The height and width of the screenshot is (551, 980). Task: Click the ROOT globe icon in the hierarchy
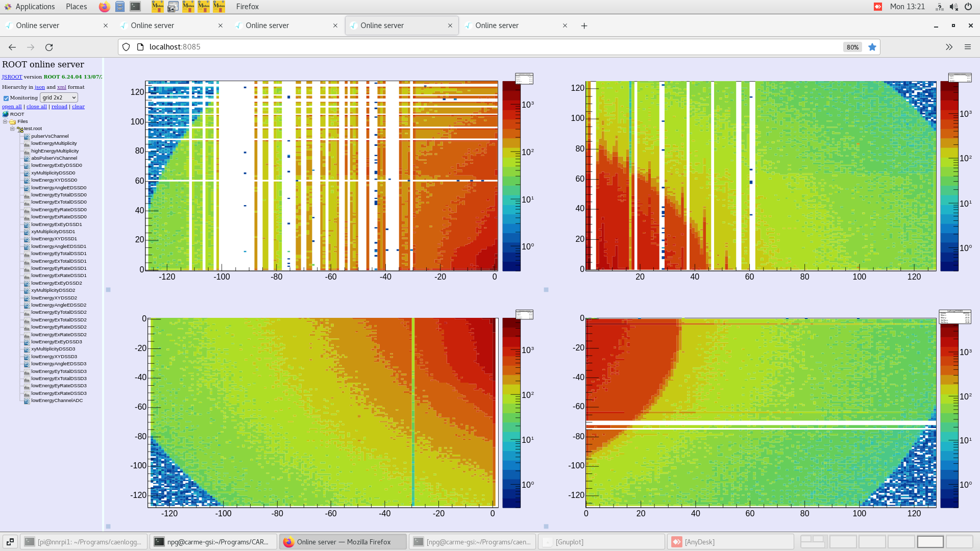[6, 114]
